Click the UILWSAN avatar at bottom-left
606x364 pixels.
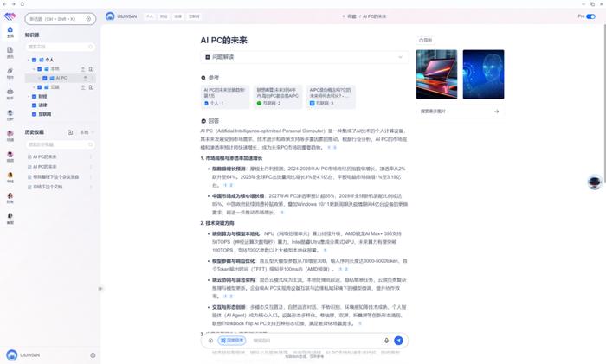click(x=11, y=354)
